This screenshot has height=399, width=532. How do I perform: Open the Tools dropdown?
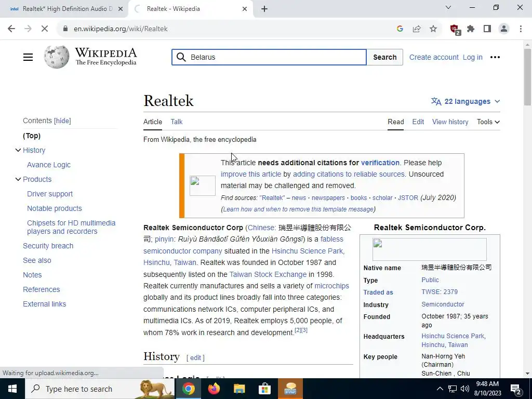click(488, 122)
